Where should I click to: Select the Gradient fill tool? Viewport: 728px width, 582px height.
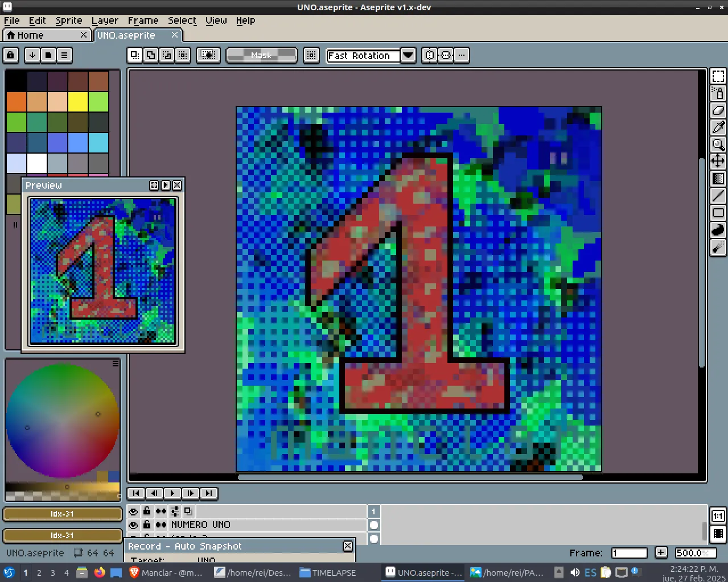pyautogui.click(x=718, y=179)
